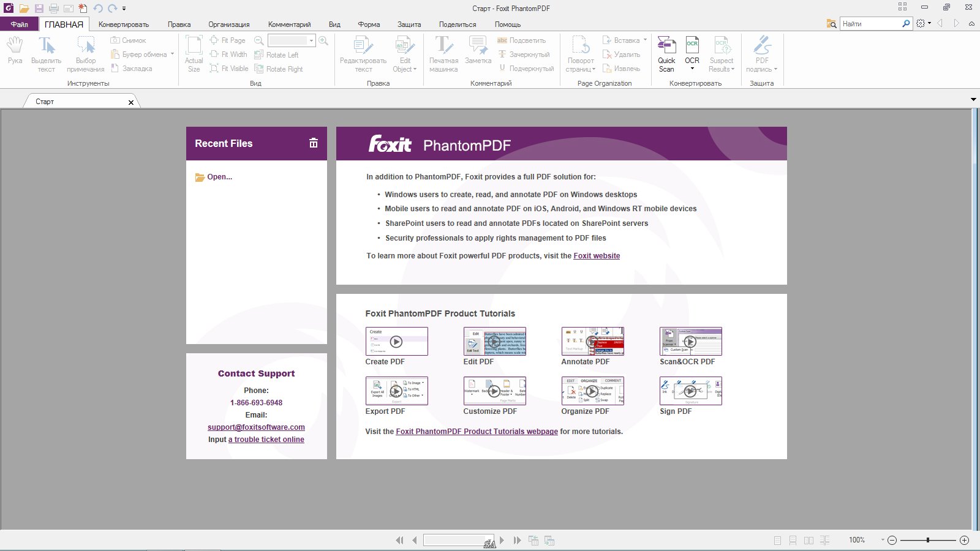The height and width of the screenshot is (551, 980).
Task: Click the Снимок snapshot tool
Action: pyautogui.click(x=128, y=40)
